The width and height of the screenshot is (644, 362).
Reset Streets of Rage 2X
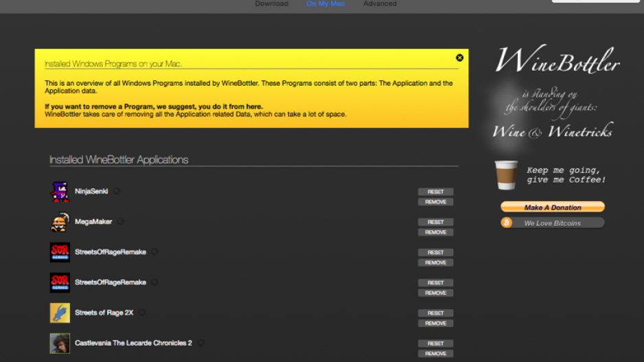pos(436,313)
